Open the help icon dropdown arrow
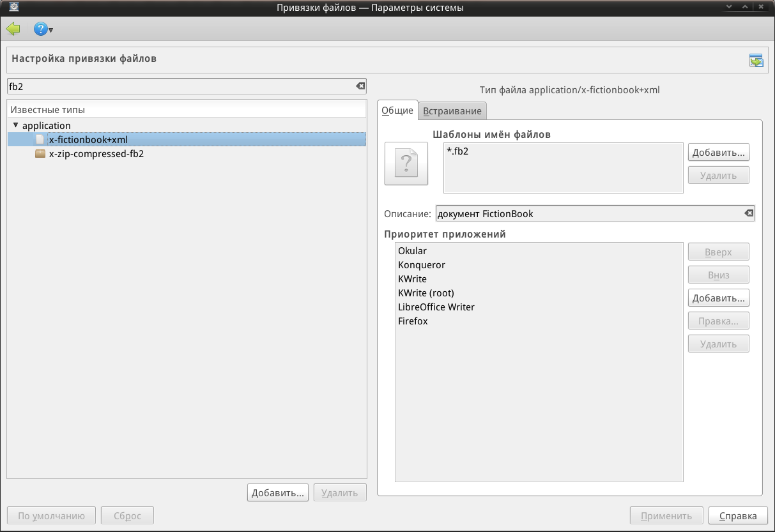 [50, 30]
